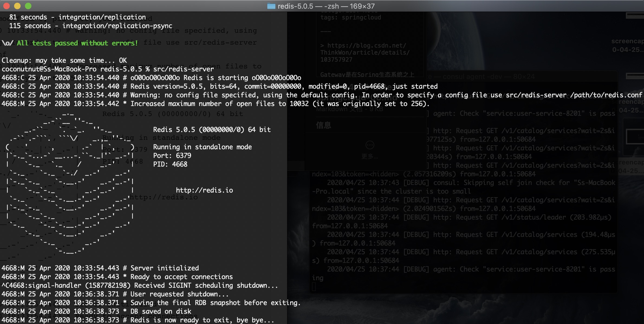The width and height of the screenshot is (644, 324).
Task: Open the http://redis.io link in terminal
Action: click(204, 190)
